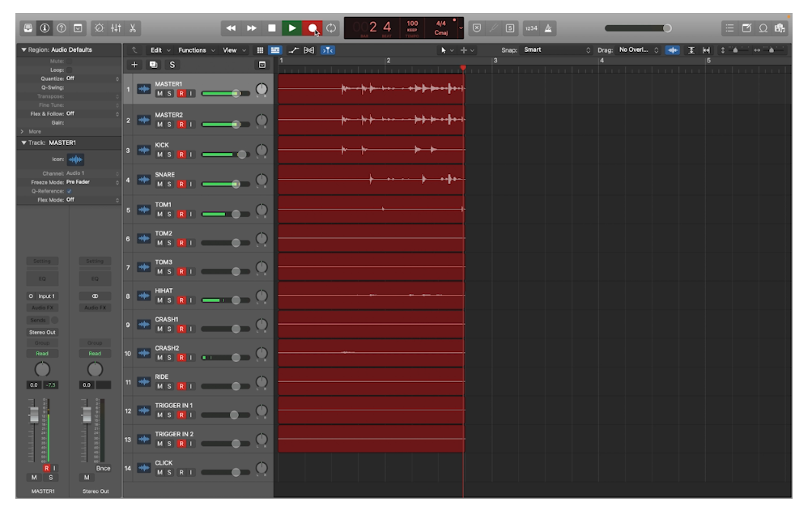
Task: Adjust the master volume slider
Action: pyautogui.click(x=668, y=28)
